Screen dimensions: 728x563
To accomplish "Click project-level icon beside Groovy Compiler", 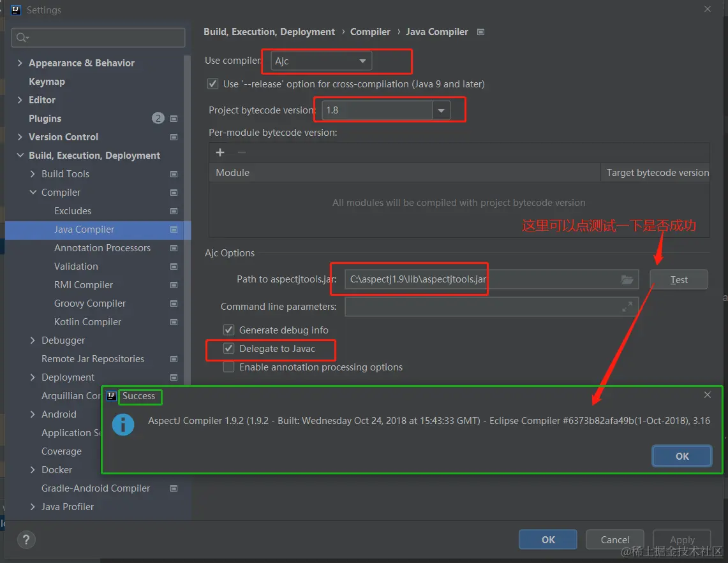I will coord(174,303).
